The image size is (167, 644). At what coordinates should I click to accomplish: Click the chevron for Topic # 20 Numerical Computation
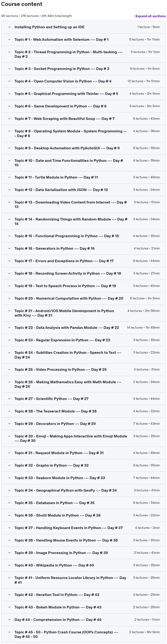(9, 298)
